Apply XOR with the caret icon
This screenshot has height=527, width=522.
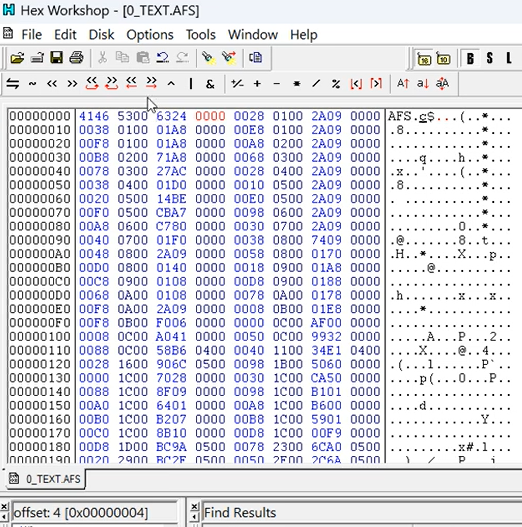coord(171,84)
